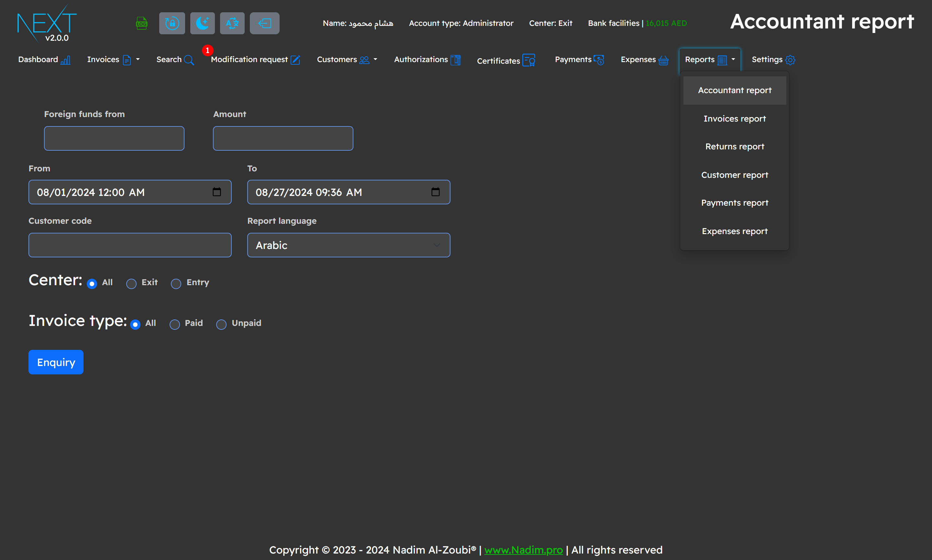Select the Entry center radio button

(x=176, y=284)
